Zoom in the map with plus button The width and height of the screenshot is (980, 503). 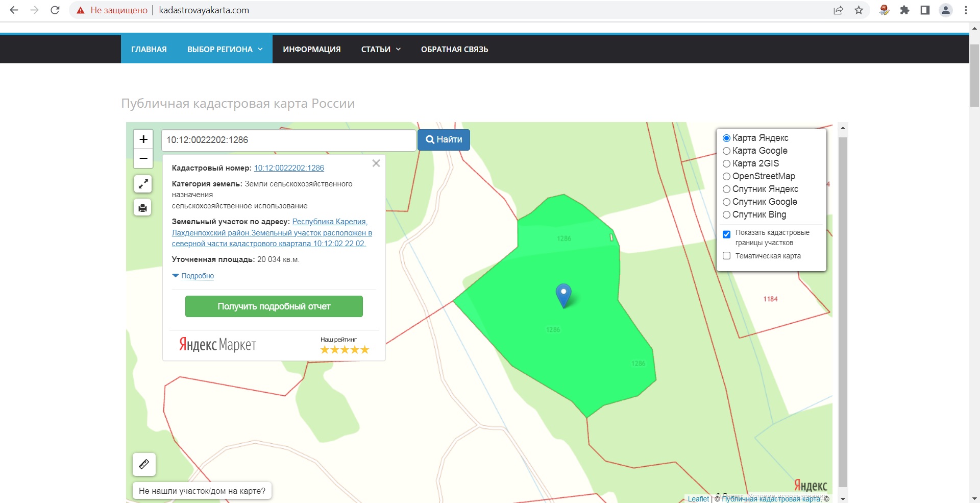coord(143,139)
